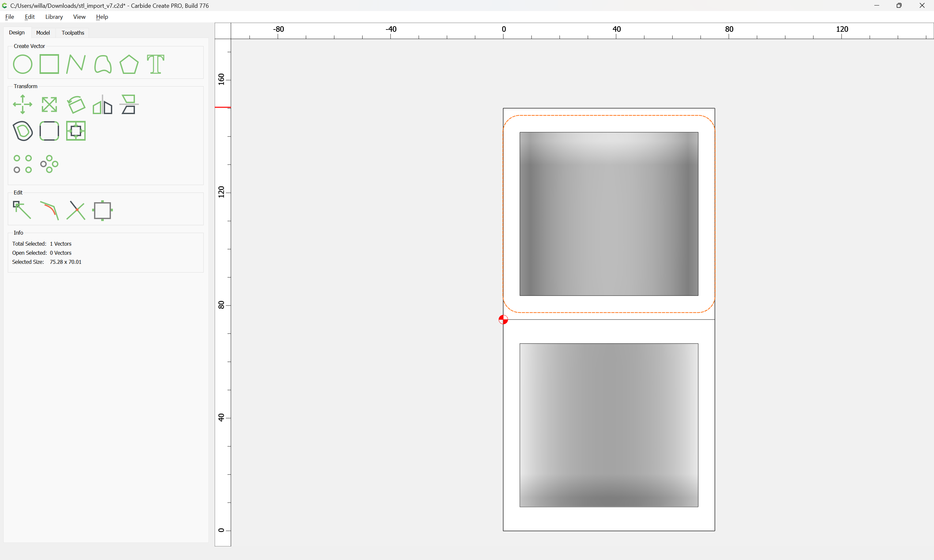Switch to the Toolpaths tab

pos(73,33)
